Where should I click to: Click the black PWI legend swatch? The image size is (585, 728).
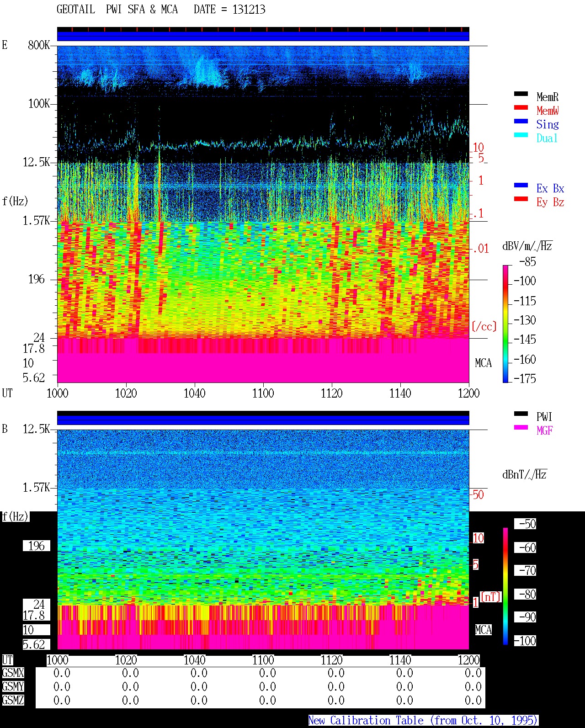521,414
